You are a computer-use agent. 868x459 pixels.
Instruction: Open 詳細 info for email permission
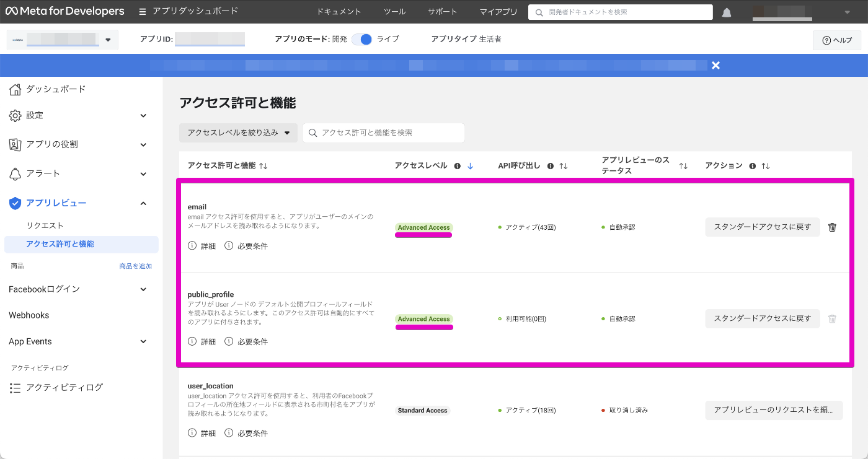(202, 246)
